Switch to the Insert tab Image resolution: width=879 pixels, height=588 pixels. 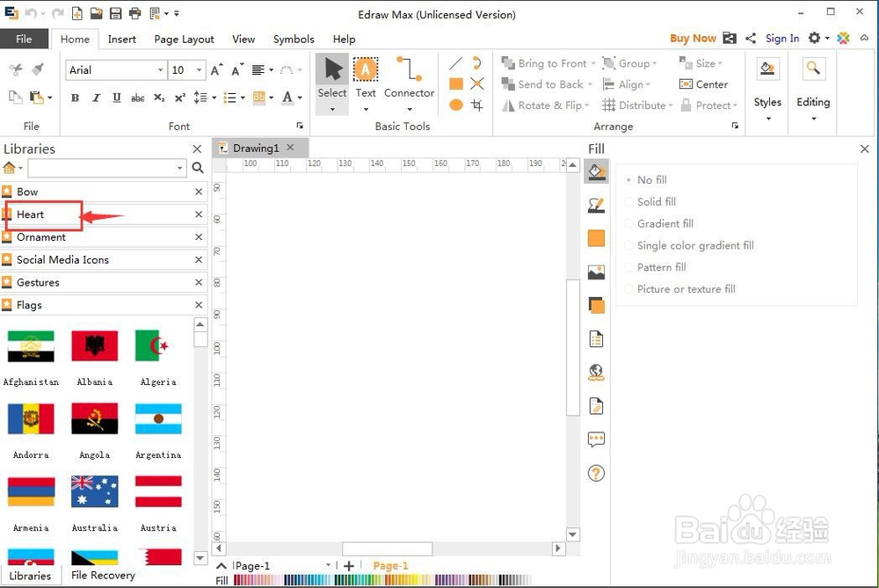point(121,40)
